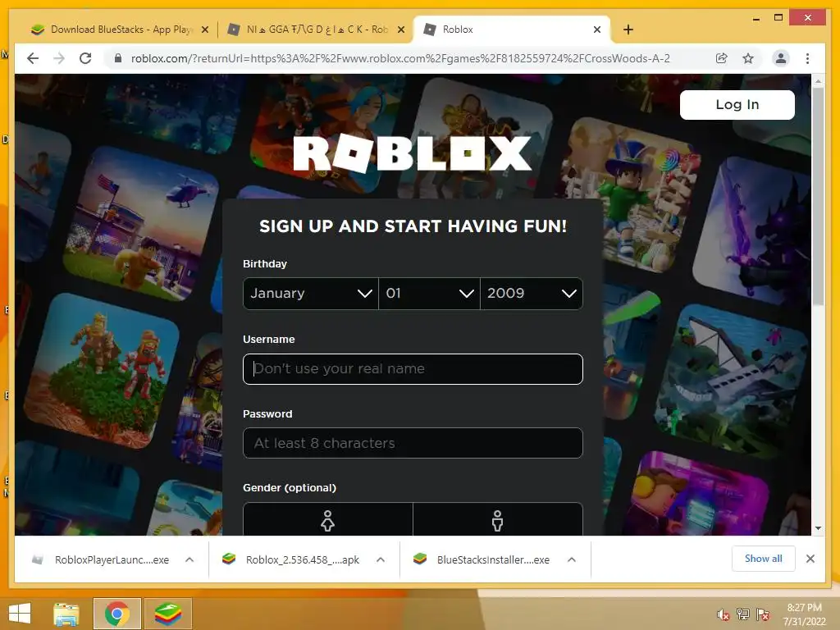Image resolution: width=840 pixels, height=630 pixels.
Task: Click the page scrollbar thumb
Action: point(818,197)
